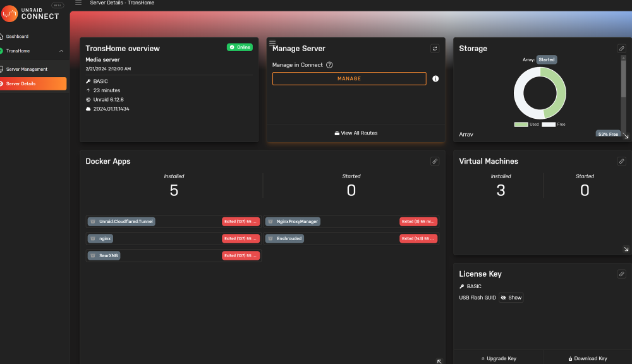Image resolution: width=632 pixels, height=364 pixels.
Task: Click Upgrade Key
Action: (499, 358)
